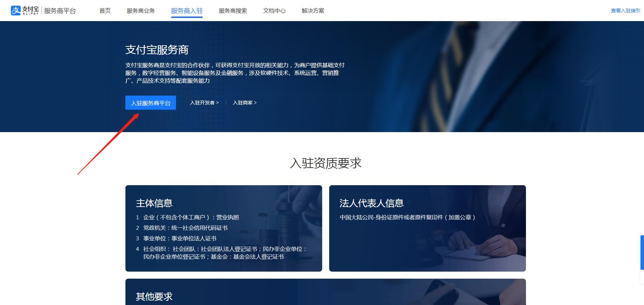Follow the 入驻商家 > link
This screenshot has height=305, width=644.
pyautogui.click(x=245, y=103)
